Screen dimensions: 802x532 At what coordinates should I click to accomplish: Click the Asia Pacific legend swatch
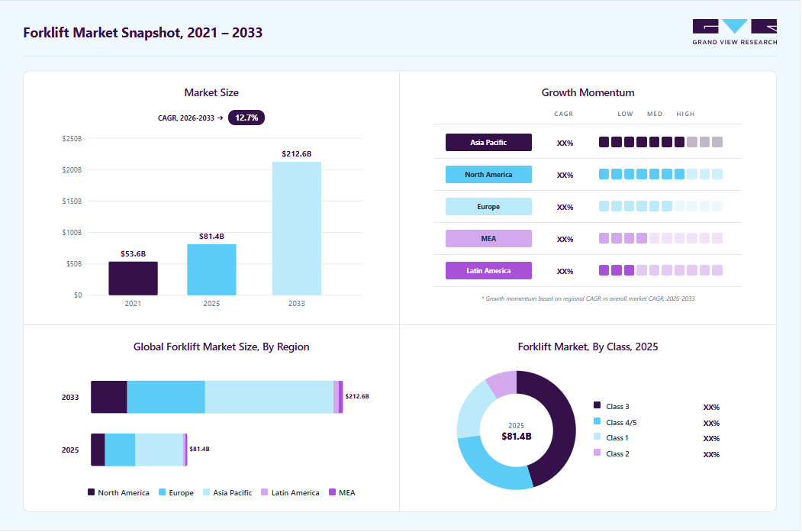pos(206,492)
